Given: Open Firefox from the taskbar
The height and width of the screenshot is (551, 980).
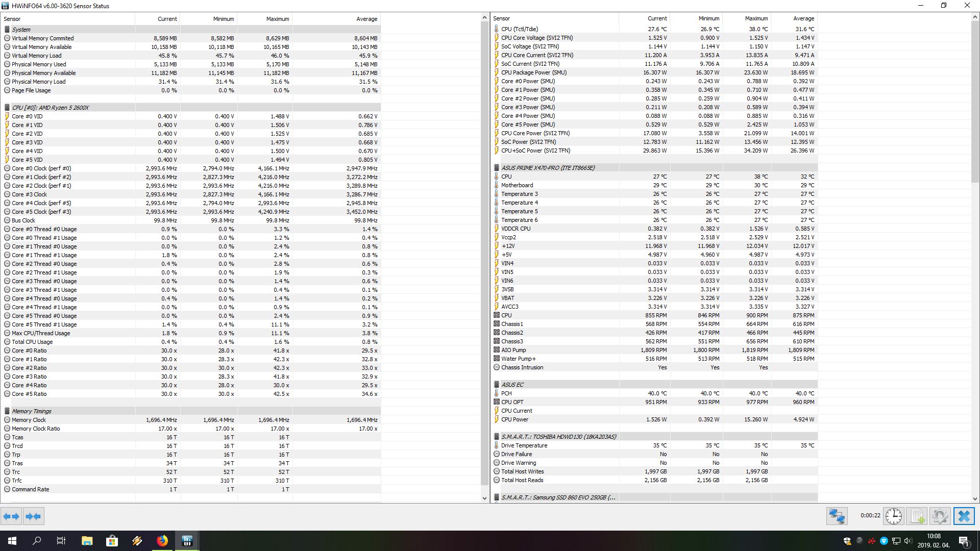Looking at the screenshot, I should [162, 541].
